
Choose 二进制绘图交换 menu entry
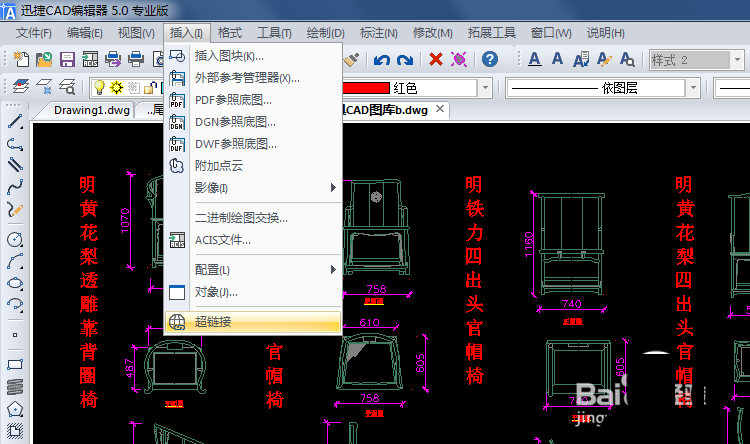point(253,218)
